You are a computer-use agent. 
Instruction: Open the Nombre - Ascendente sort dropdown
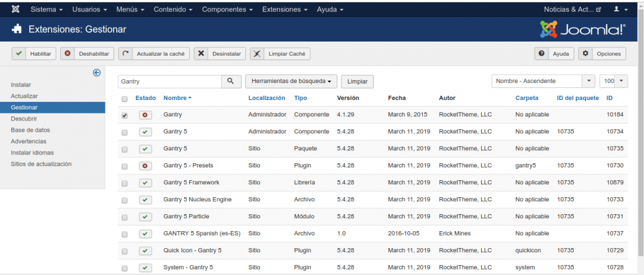pos(543,81)
